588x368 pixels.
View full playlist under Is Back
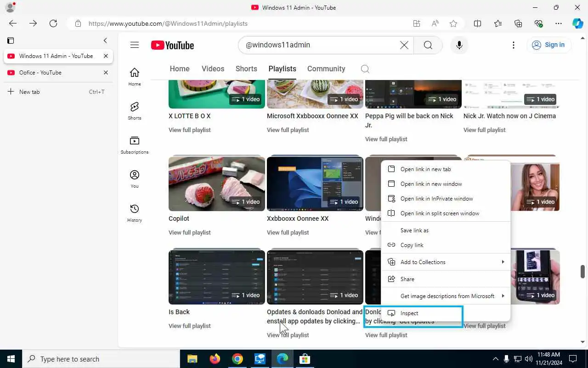(189, 326)
